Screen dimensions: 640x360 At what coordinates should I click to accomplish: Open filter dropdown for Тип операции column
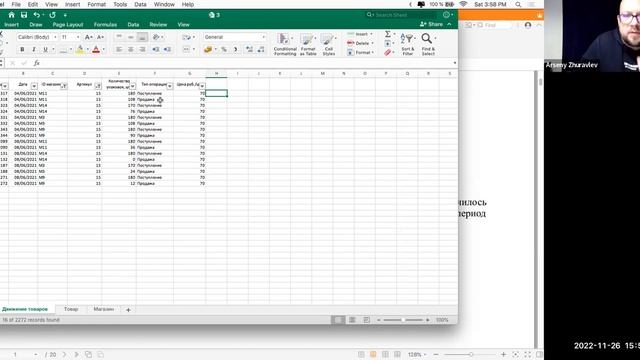(x=169, y=86)
